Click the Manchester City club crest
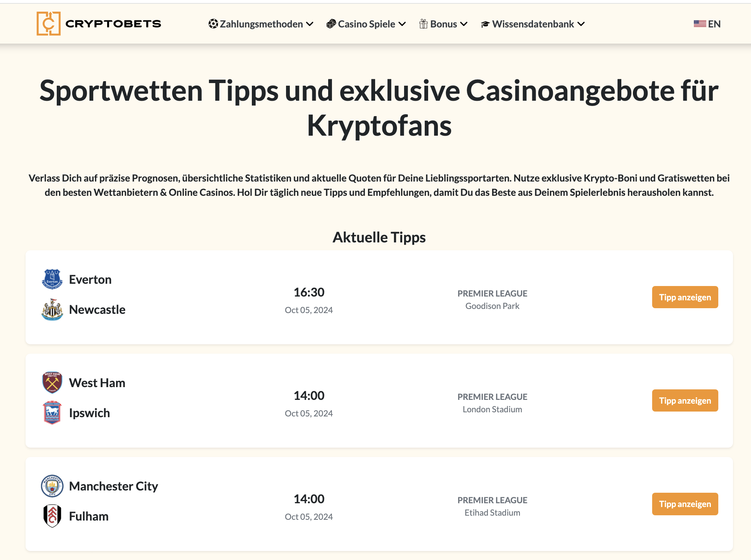Screen dimensions: 751x560 pyautogui.click(x=52, y=486)
